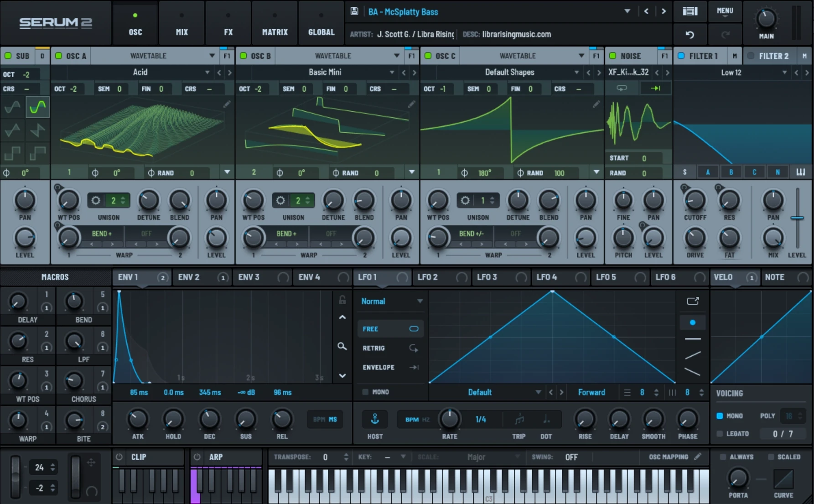The width and height of the screenshot is (814, 504).
Task: Click the magnifier zoom icon in the ENV 1 panel
Action: tap(342, 347)
